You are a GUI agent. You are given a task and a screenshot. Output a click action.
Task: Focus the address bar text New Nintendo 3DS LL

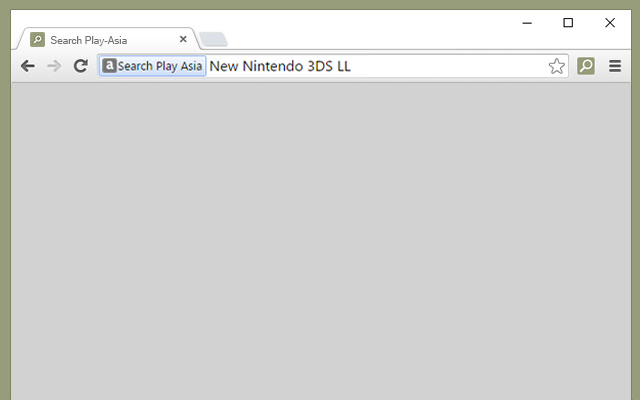(280, 66)
